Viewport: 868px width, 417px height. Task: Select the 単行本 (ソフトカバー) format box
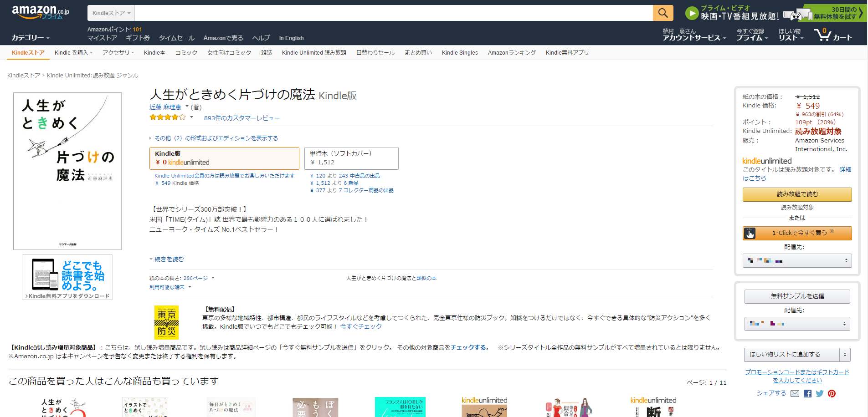(x=351, y=158)
